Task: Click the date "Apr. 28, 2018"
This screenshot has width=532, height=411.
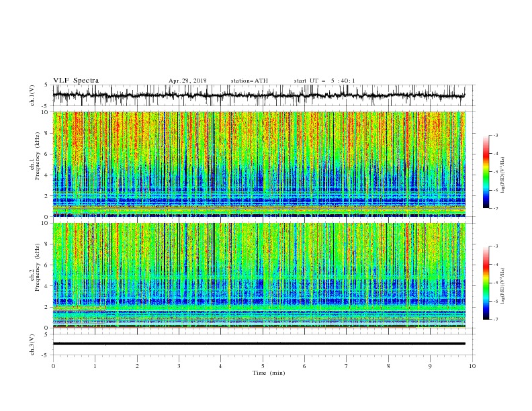Action: click(187, 81)
